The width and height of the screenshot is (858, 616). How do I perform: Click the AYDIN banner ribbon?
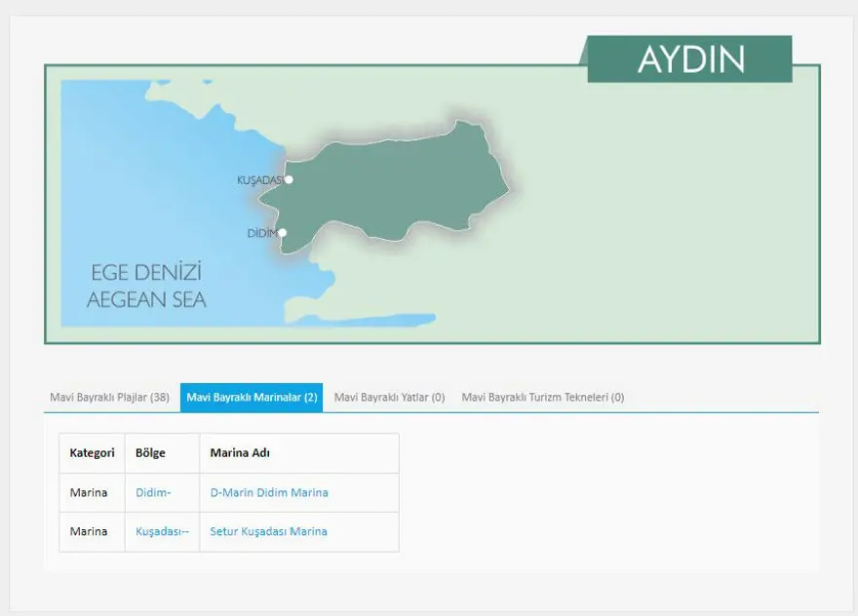[690, 58]
